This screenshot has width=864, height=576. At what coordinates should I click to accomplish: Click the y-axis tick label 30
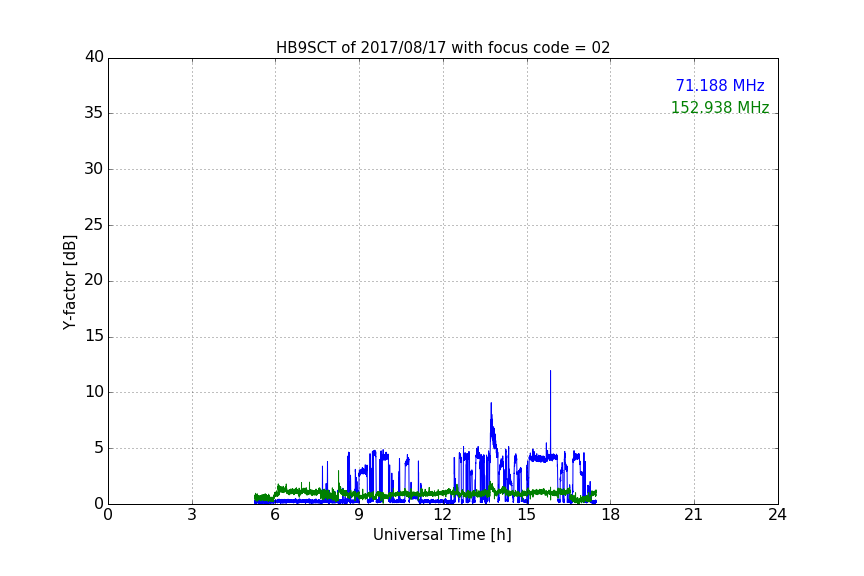click(x=94, y=169)
